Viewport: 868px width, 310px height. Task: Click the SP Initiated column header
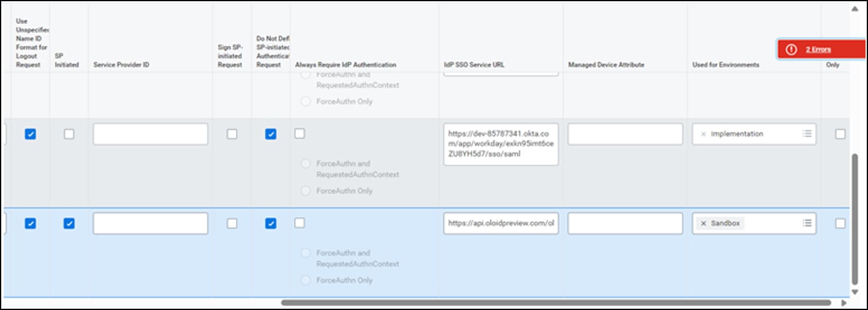tap(67, 60)
